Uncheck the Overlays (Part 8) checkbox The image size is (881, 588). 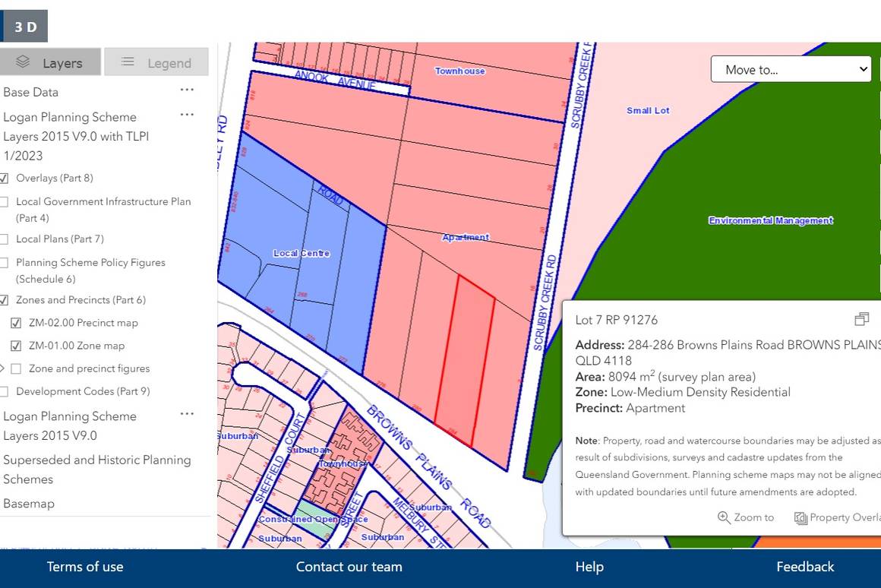(x=4, y=179)
